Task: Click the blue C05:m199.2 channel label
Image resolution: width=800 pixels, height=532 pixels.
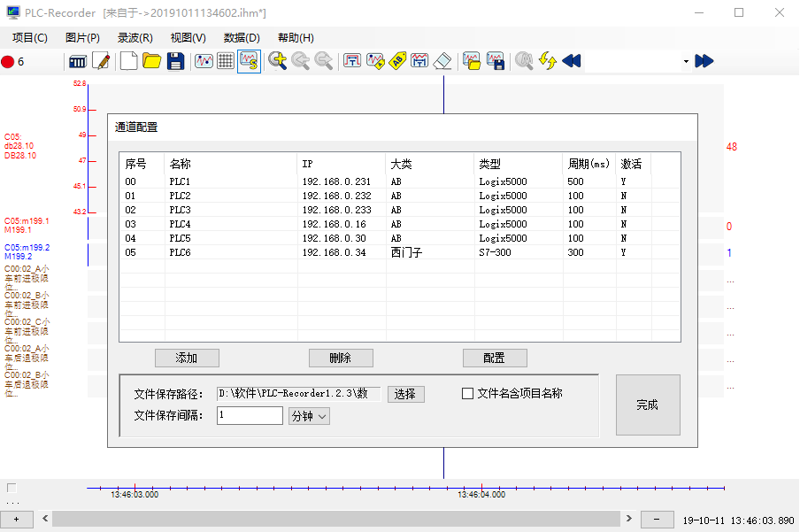Action: (27, 251)
